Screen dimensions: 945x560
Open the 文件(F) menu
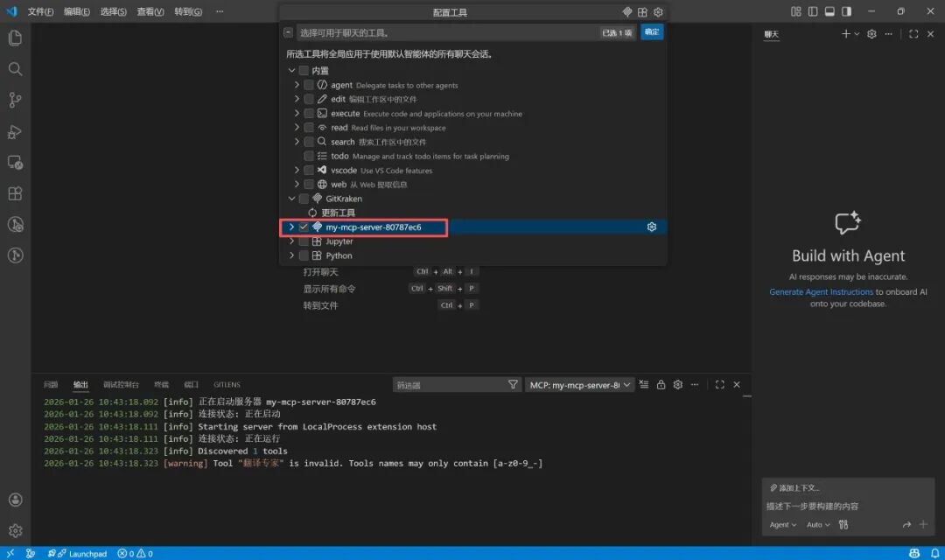40,11
